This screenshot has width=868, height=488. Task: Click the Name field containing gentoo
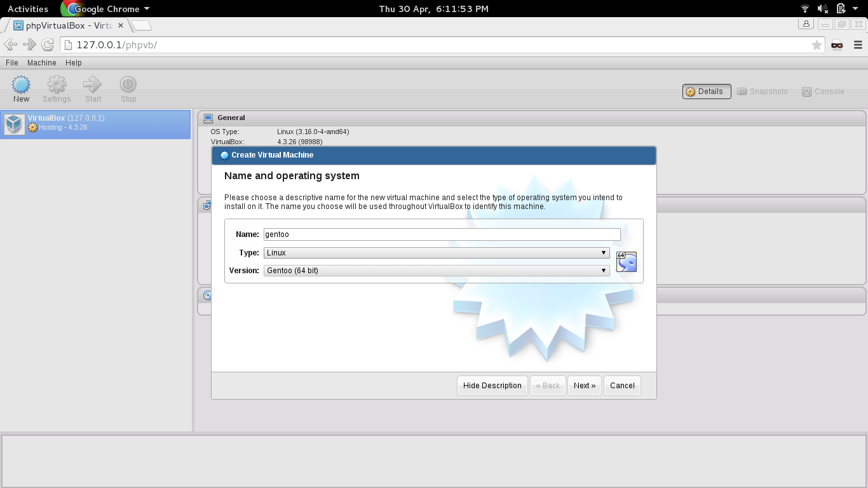tap(442, 234)
